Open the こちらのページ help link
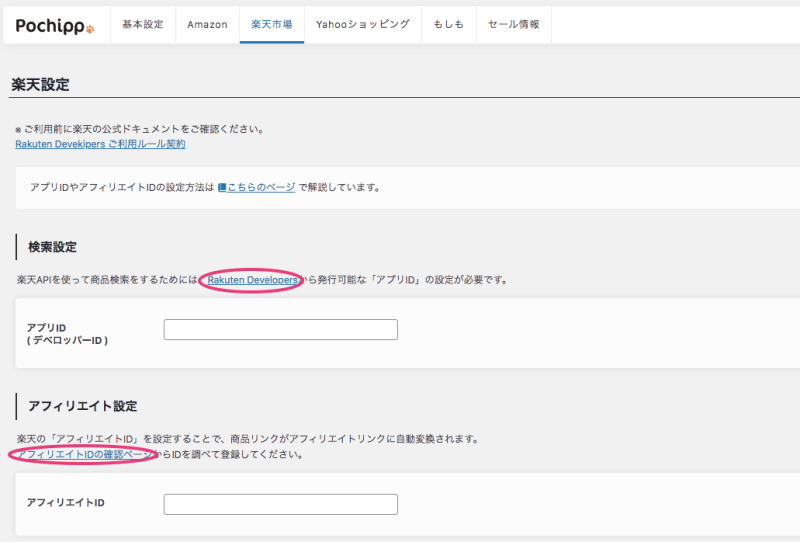Screen dimensions: 800x542 pos(261,187)
